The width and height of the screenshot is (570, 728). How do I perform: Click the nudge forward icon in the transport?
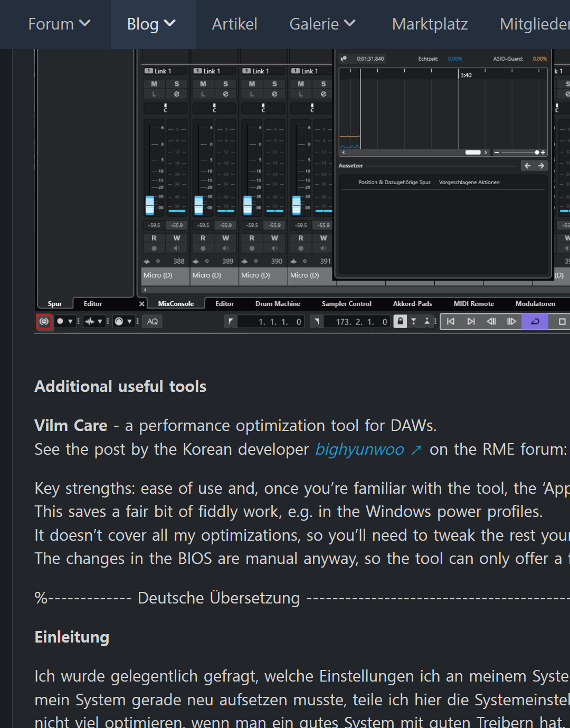pos(511,321)
